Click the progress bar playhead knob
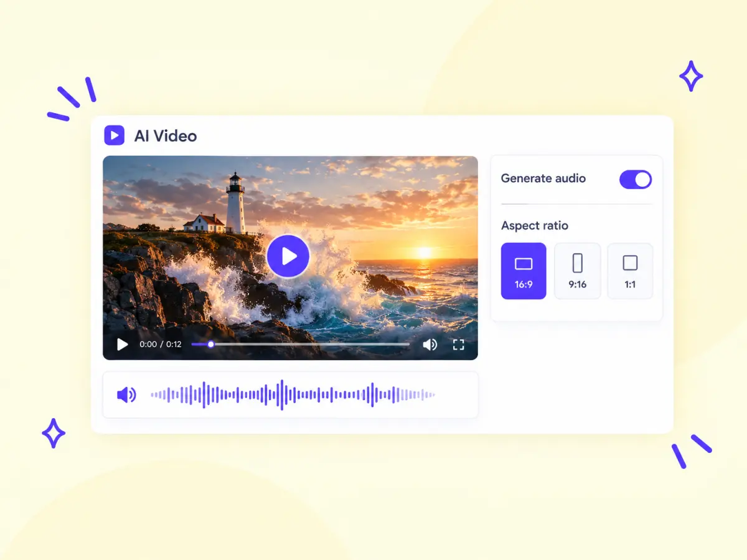The width and height of the screenshot is (747, 560). pyautogui.click(x=211, y=344)
